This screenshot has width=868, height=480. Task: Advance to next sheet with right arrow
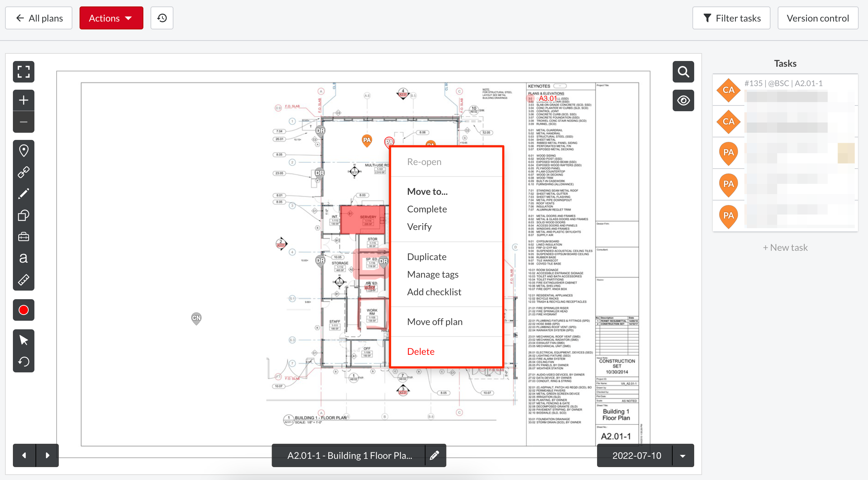tap(47, 455)
